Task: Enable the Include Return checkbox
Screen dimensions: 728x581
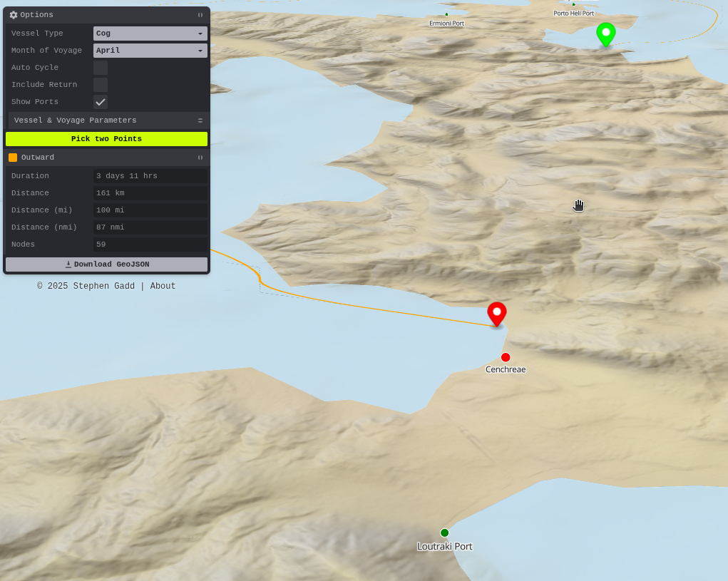Action: tap(101, 85)
